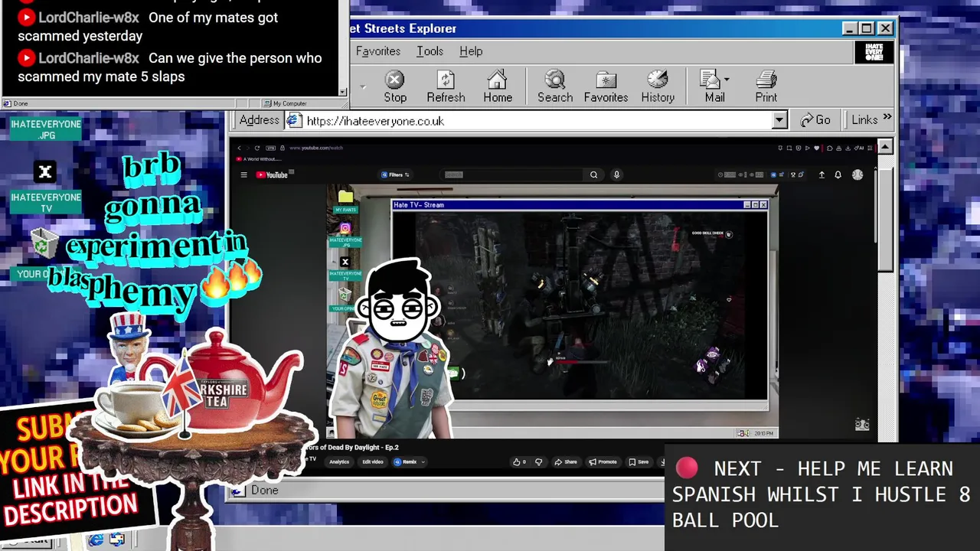This screenshot has height=551, width=980.
Task: Click the Internet Explorer taskbar icon
Action: click(96, 540)
